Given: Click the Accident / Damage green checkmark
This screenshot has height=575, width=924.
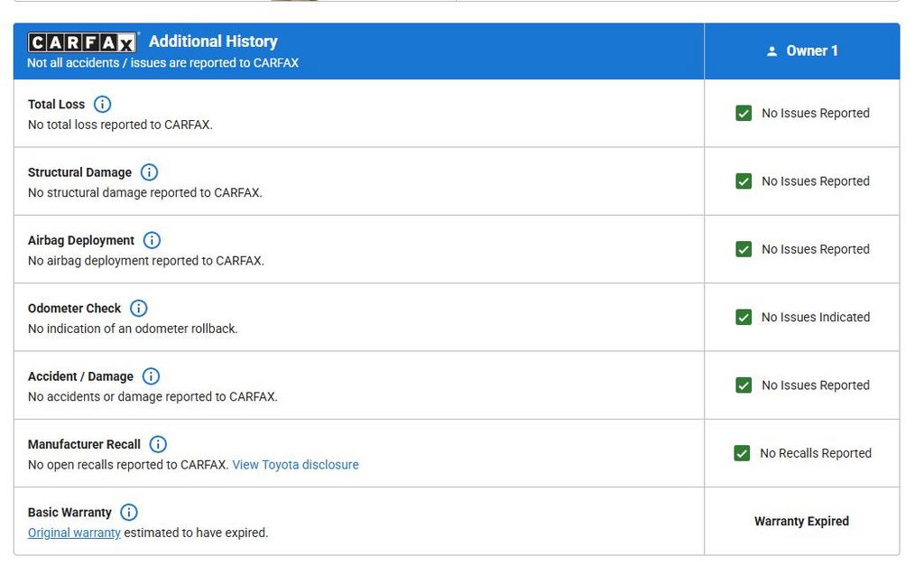Looking at the screenshot, I should pyautogui.click(x=744, y=385).
